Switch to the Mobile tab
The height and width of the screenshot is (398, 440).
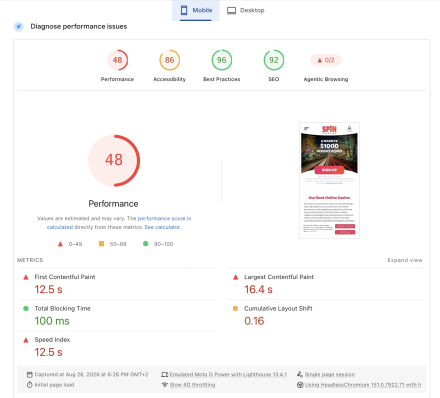tap(196, 10)
